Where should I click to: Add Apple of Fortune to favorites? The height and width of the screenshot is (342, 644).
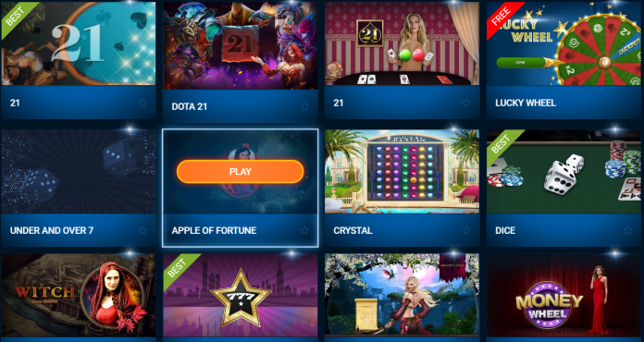pyautogui.click(x=304, y=230)
